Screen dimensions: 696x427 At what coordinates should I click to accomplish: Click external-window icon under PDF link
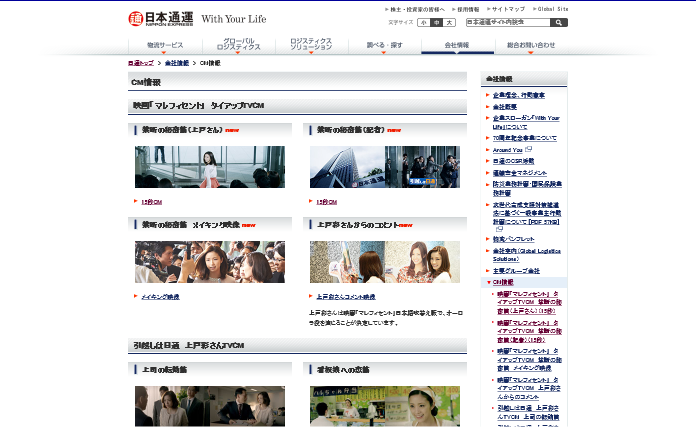(x=499, y=229)
